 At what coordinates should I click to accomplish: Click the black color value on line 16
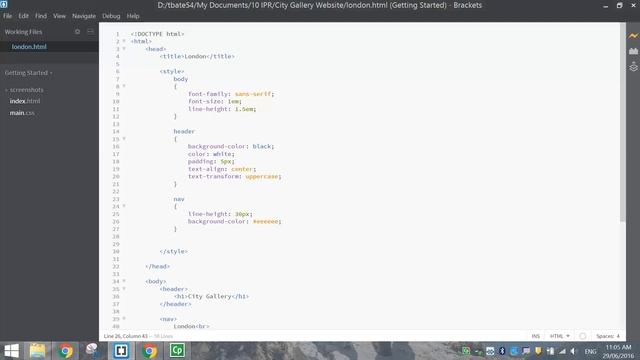262,146
